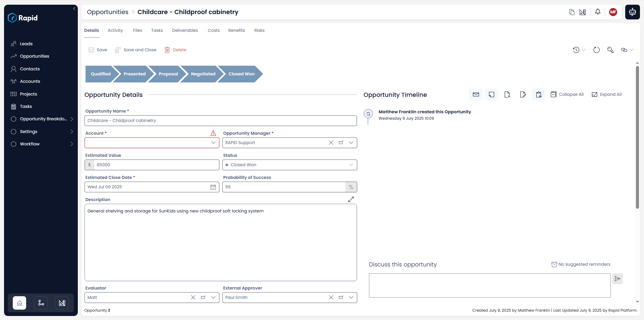The image size is (644, 320).
Task: Click the key permissions icon
Action: click(610, 50)
